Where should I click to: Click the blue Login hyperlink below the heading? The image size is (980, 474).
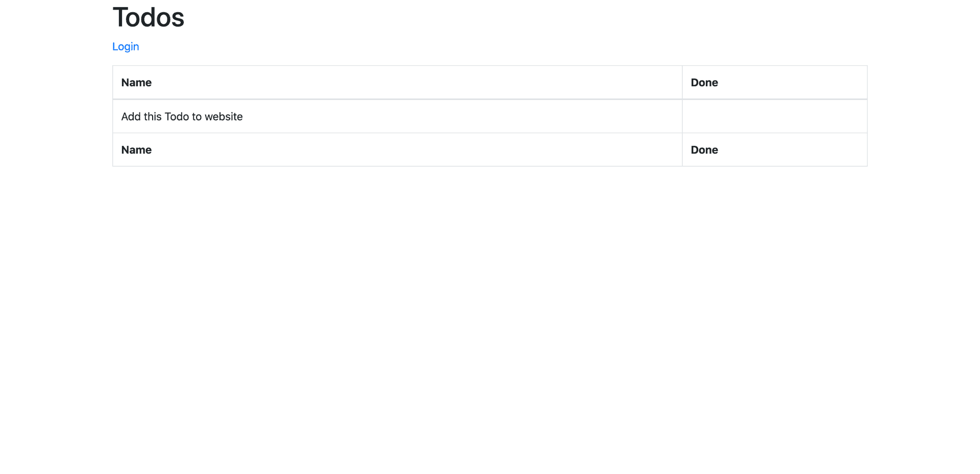click(x=126, y=46)
